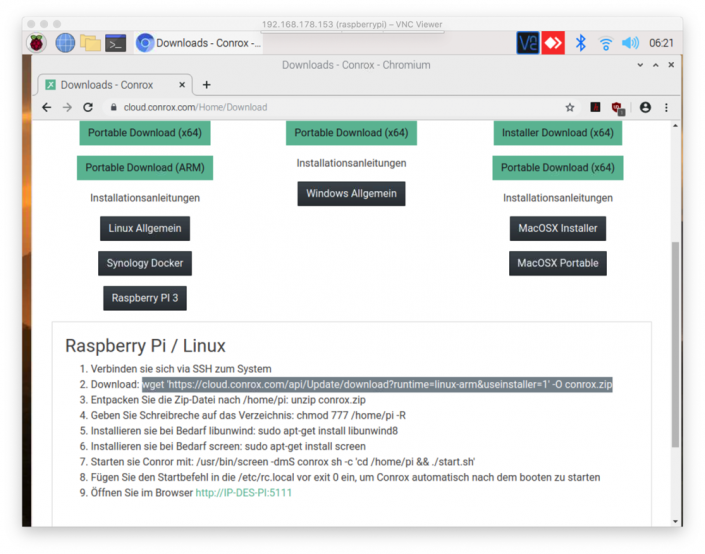Click the volume speaker icon
The height and width of the screenshot is (554, 705).
[x=630, y=43]
